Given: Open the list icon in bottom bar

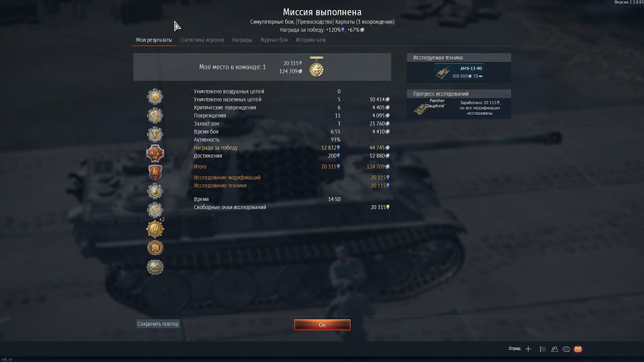Looking at the screenshot, I should [x=543, y=349].
